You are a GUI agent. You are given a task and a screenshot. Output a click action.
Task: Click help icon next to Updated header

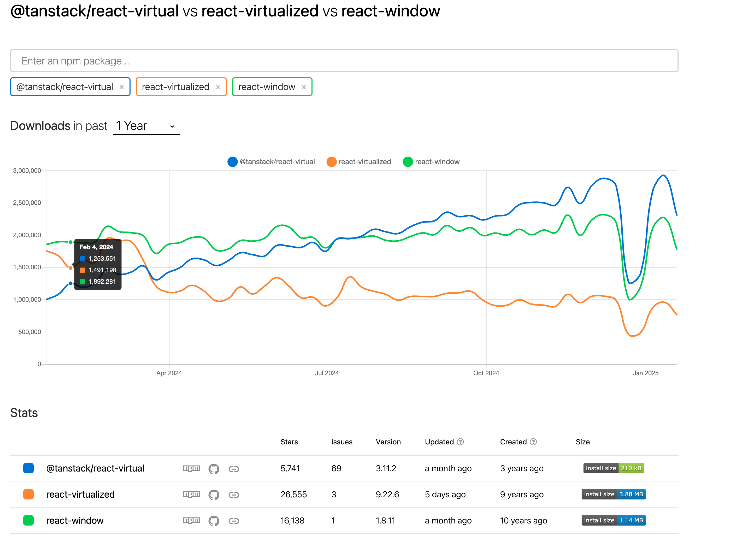(460, 442)
